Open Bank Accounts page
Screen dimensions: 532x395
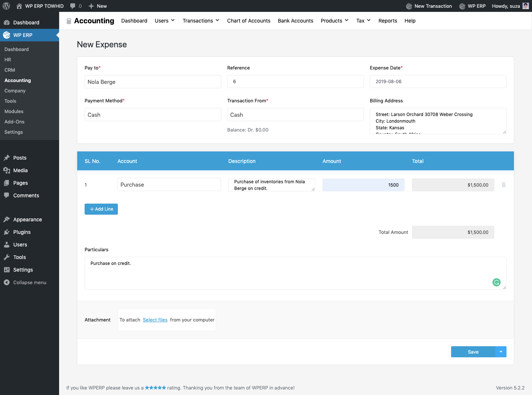(296, 21)
